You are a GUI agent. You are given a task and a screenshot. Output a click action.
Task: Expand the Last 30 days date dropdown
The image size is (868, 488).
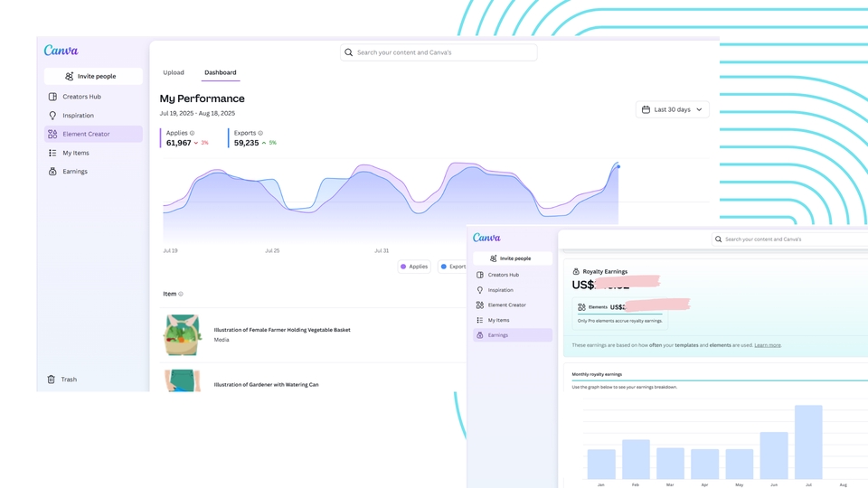point(672,109)
